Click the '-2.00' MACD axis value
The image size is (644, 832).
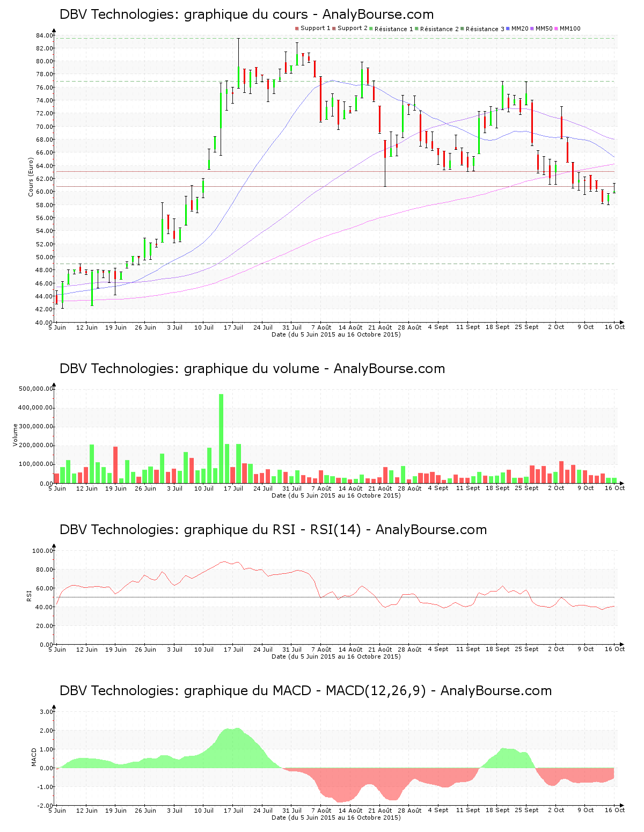tap(46, 806)
